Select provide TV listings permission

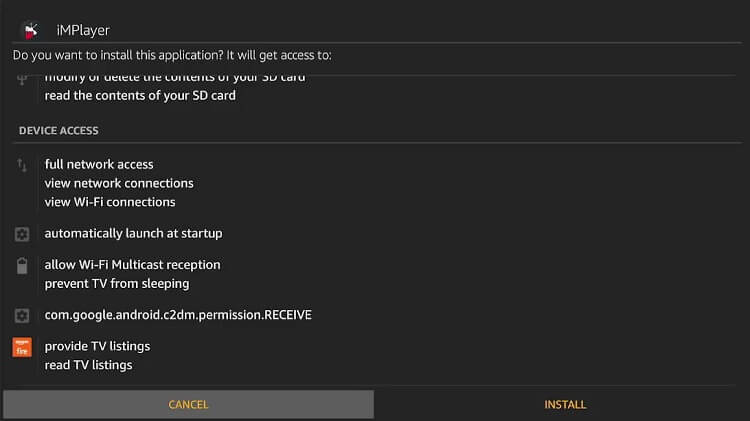pyautogui.click(x=97, y=346)
